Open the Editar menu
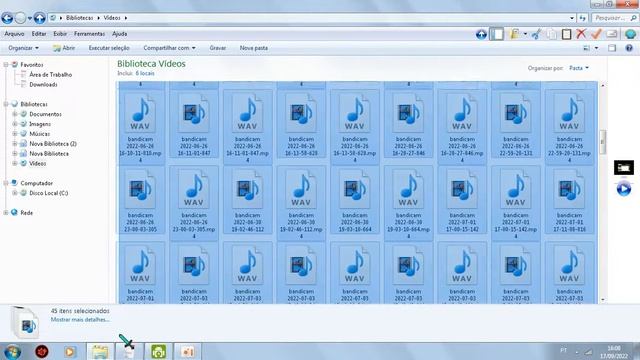Screen dimensions: 640x360 39,34
